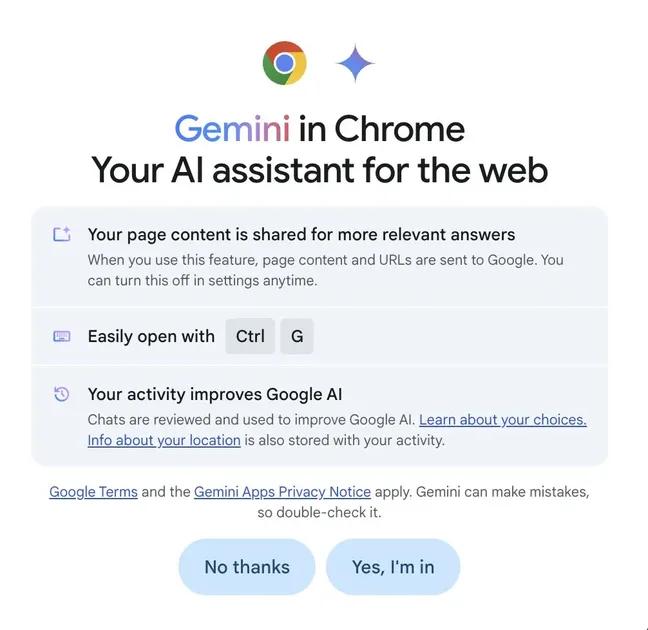Click 'Your page content is shared' heading
Screen dimensions: 648x630
coord(301,235)
